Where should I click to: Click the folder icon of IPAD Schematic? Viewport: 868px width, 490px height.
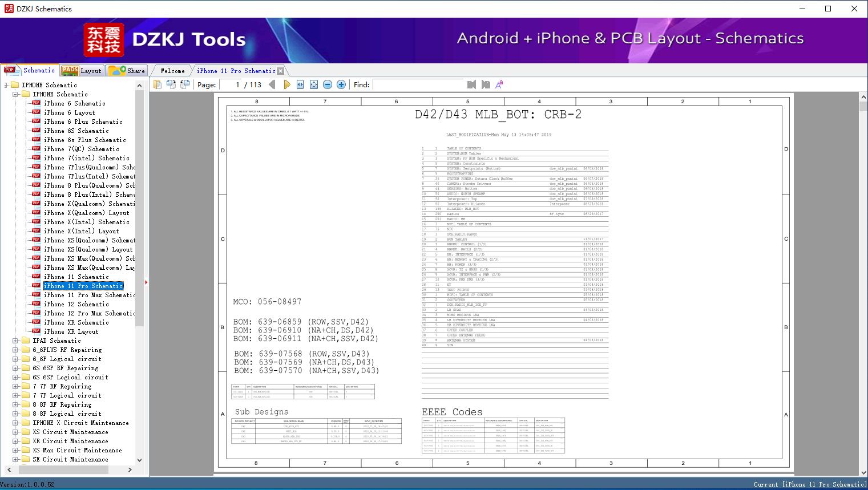tap(26, 341)
